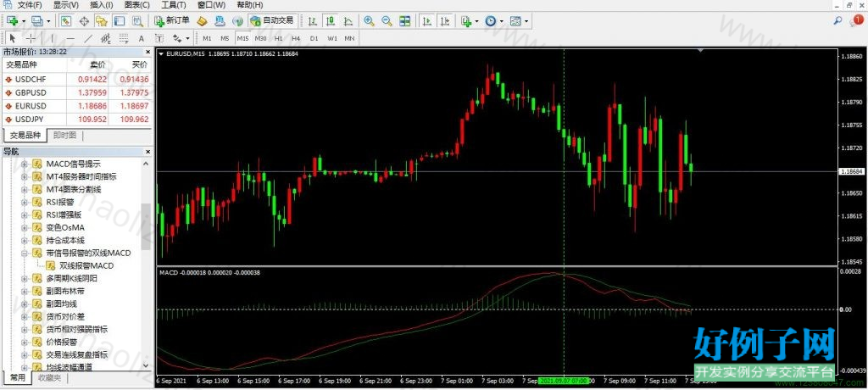
Task: Expand the 副图布林带 tree node
Action: tap(24, 291)
